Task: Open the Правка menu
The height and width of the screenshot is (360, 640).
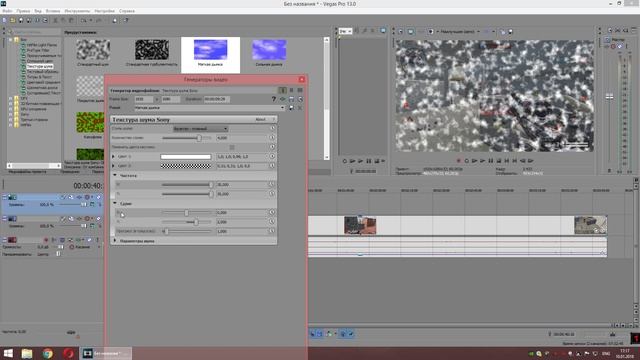Action: (23, 11)
